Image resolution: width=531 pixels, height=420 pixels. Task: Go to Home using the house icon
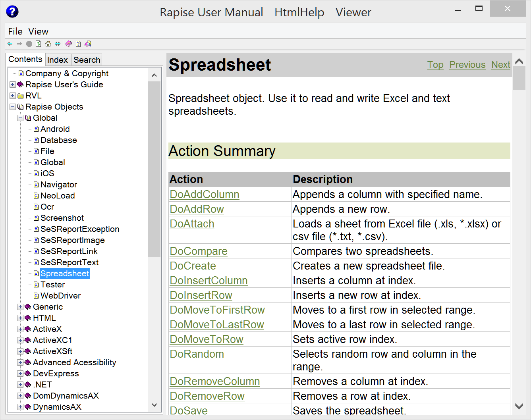(x=48, y=44)
